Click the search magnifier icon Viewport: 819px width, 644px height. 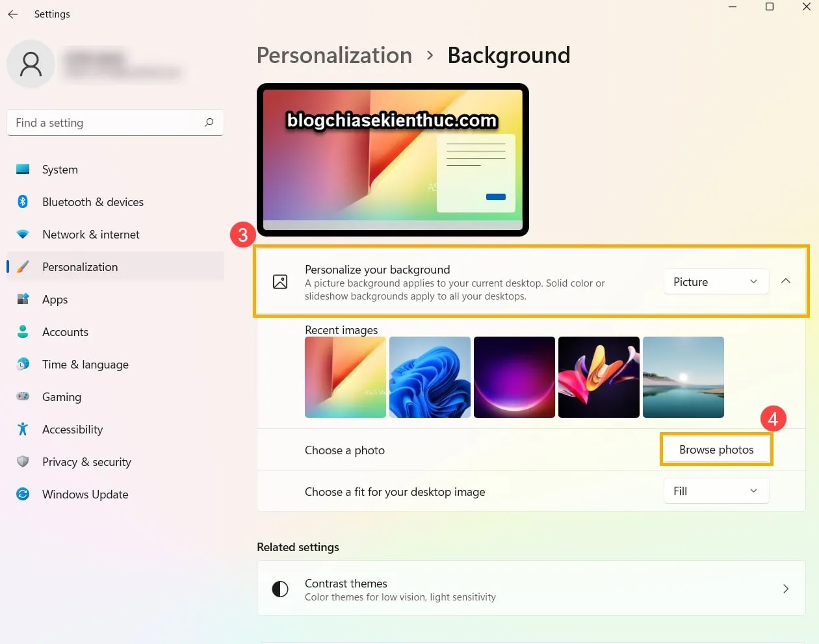(209, 123)
